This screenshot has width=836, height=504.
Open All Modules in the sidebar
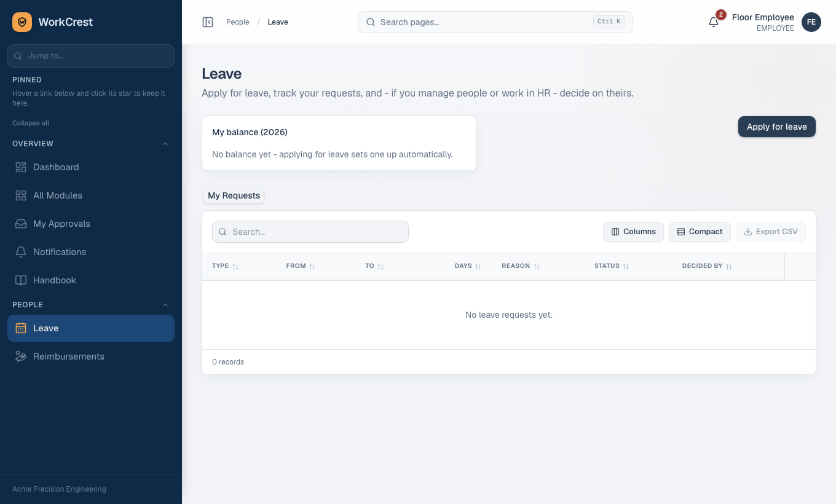pos(91,195)
